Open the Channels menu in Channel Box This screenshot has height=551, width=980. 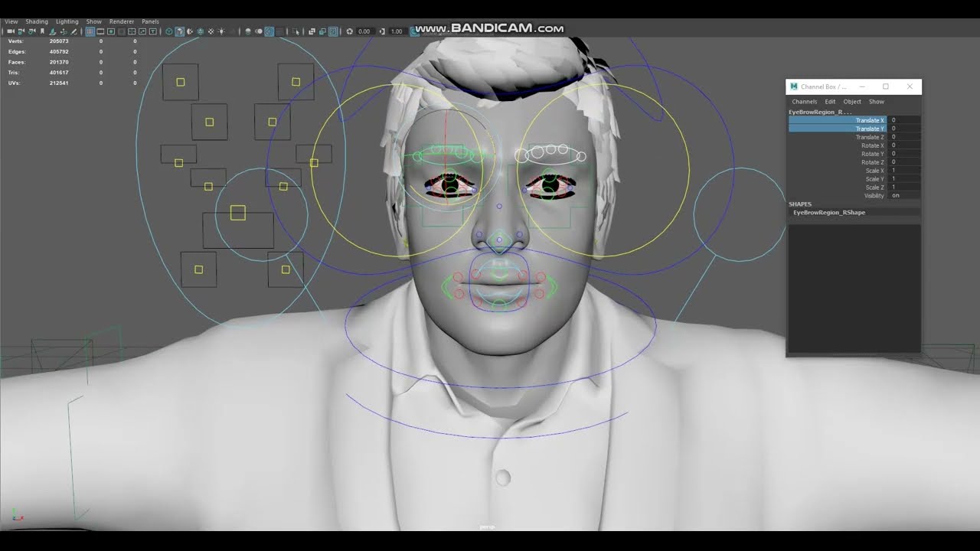point(804,102)
